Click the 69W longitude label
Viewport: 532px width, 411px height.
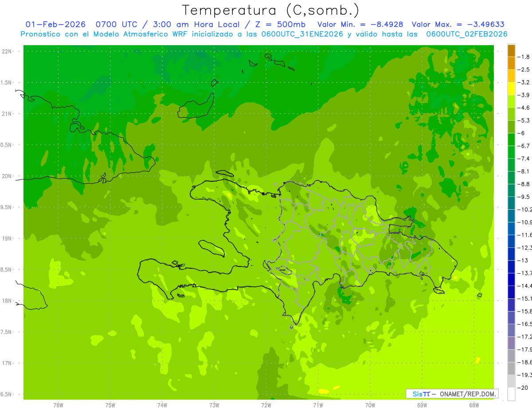pyautogui.click(x=422, y=405)
